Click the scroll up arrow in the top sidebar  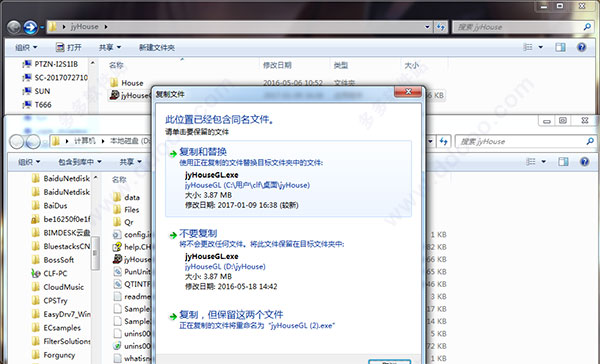[93, 62]
